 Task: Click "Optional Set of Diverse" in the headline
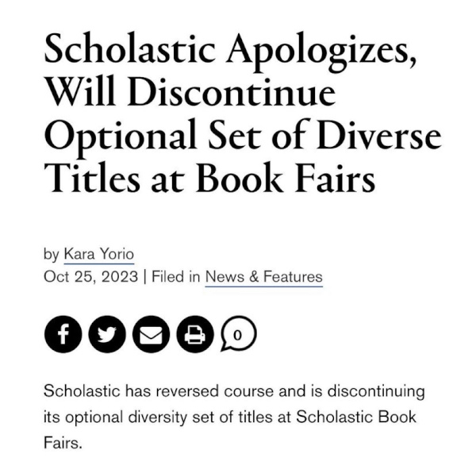242,140
